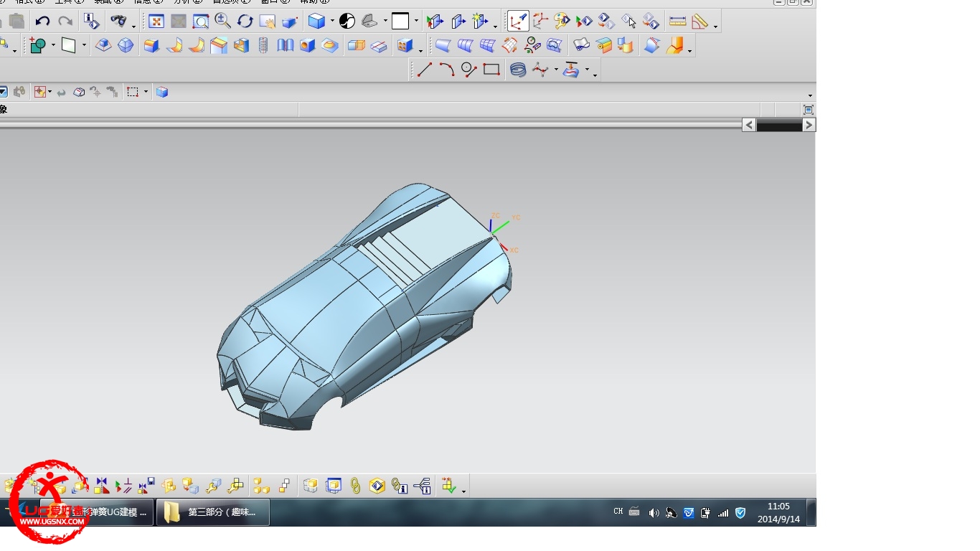Click the sketch icon with green shapes
Viewport: 980px width, 551px height.
click(x=38, y=46)
